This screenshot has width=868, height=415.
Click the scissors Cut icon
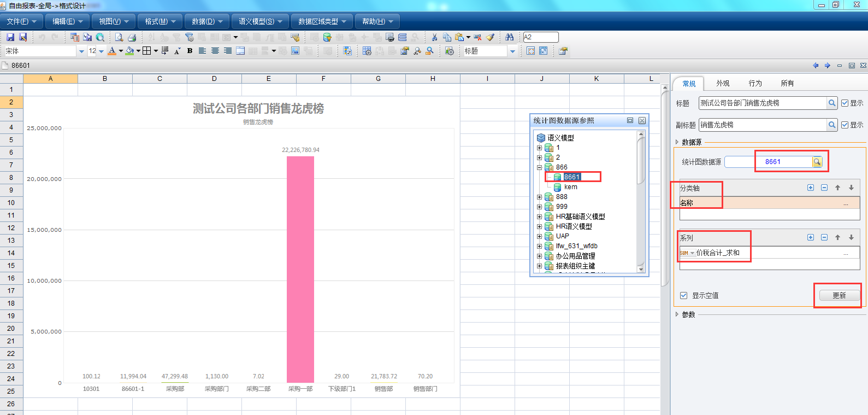(434, 37)
